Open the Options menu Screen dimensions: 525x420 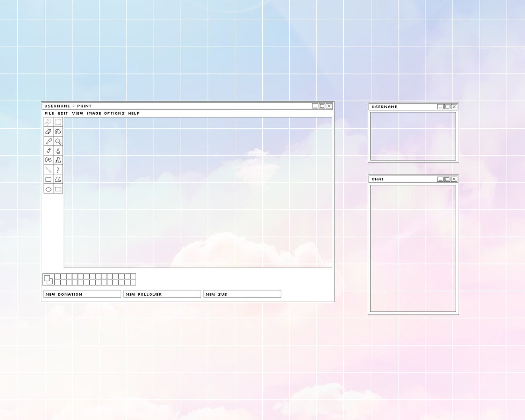pyautogui.click(x=113, y=113)
